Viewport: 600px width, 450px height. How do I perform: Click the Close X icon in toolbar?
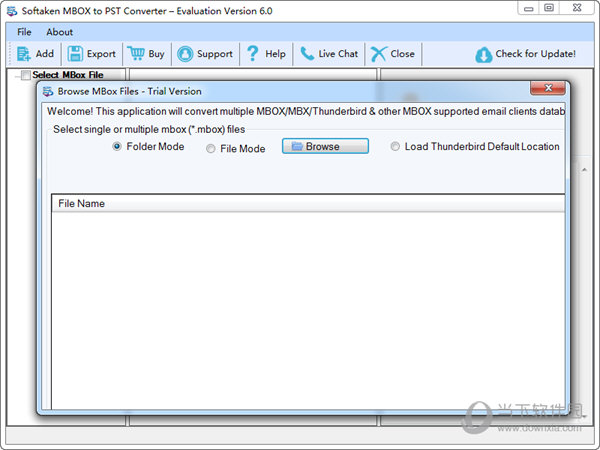point(379,54)
